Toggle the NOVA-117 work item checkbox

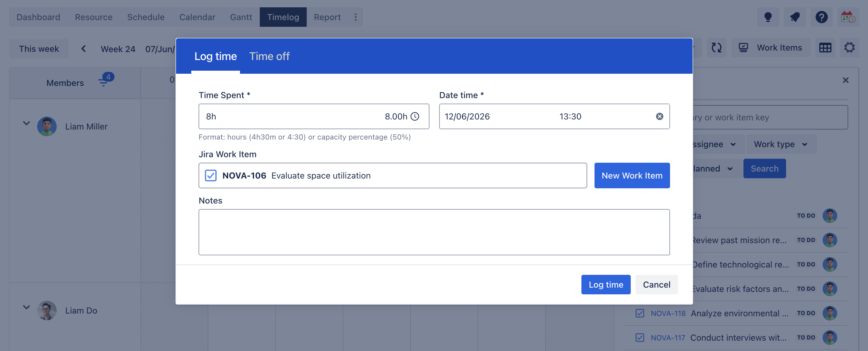coord(640,337)
